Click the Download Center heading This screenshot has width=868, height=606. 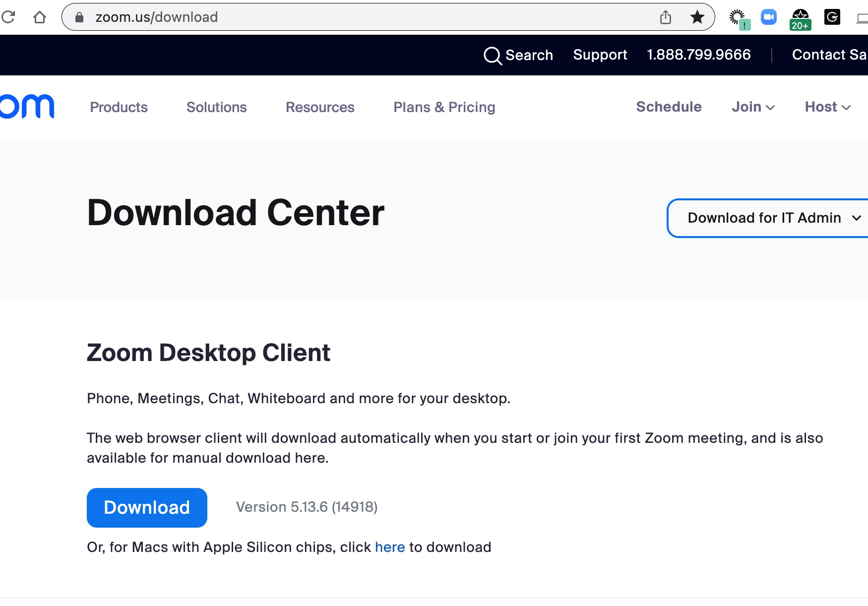[236, 213]
